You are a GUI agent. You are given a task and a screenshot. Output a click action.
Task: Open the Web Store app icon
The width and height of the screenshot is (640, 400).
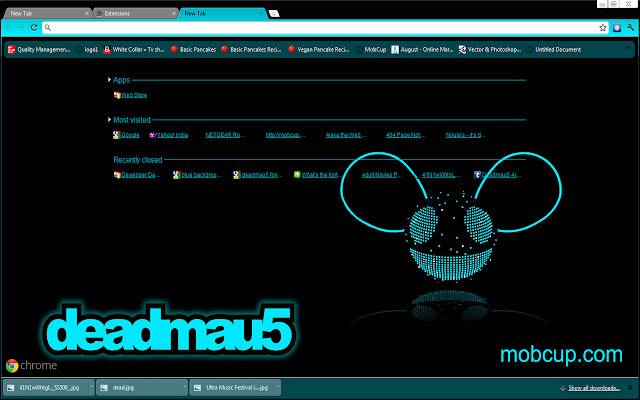point(117,95)
